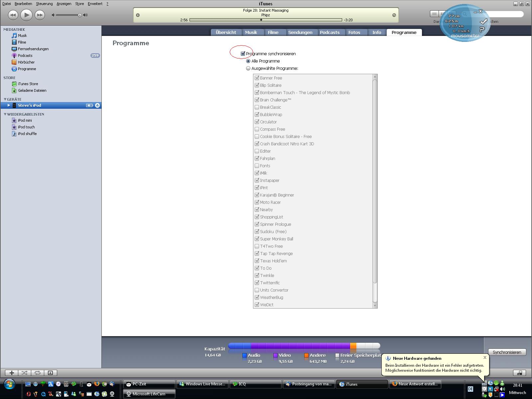Toggle the Fonts checkbox

click(257, 166)
